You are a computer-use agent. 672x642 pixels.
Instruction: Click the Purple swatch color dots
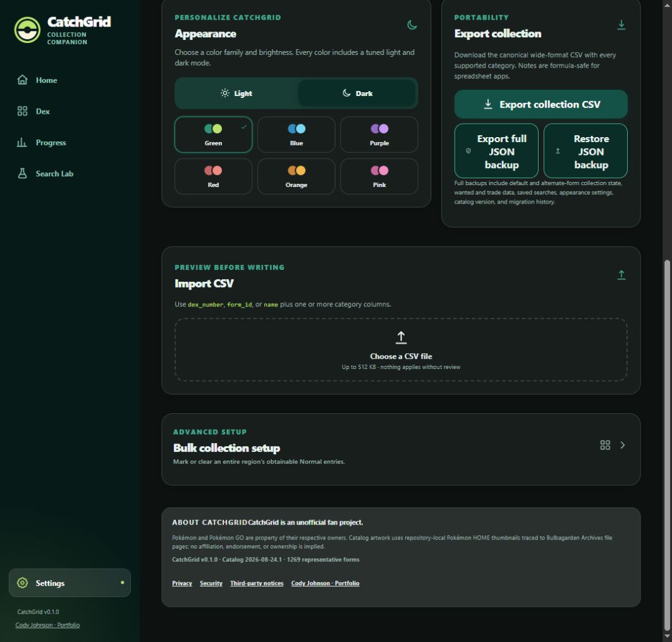(379, 128)
